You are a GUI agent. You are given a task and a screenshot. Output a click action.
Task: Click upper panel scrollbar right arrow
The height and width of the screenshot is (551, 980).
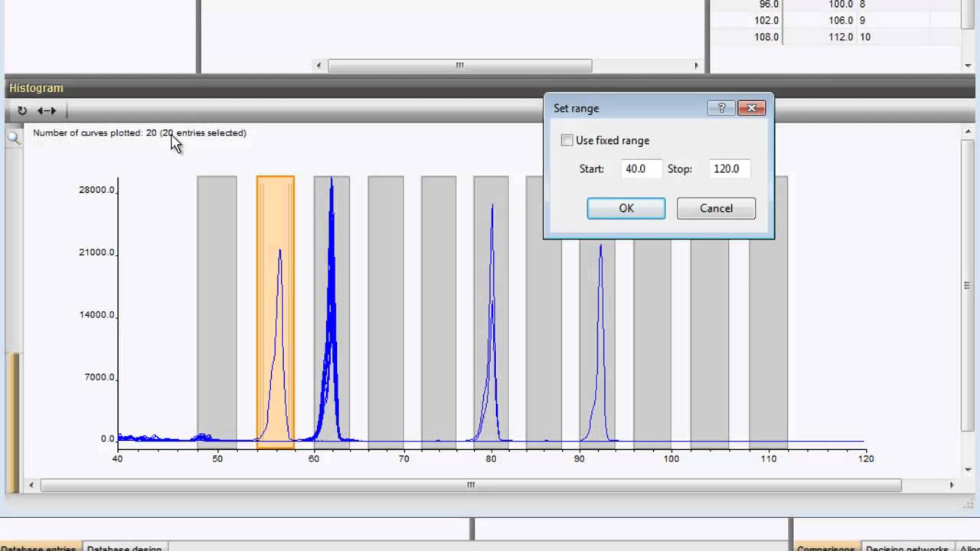pyautogui.click(x=697, y=66)
